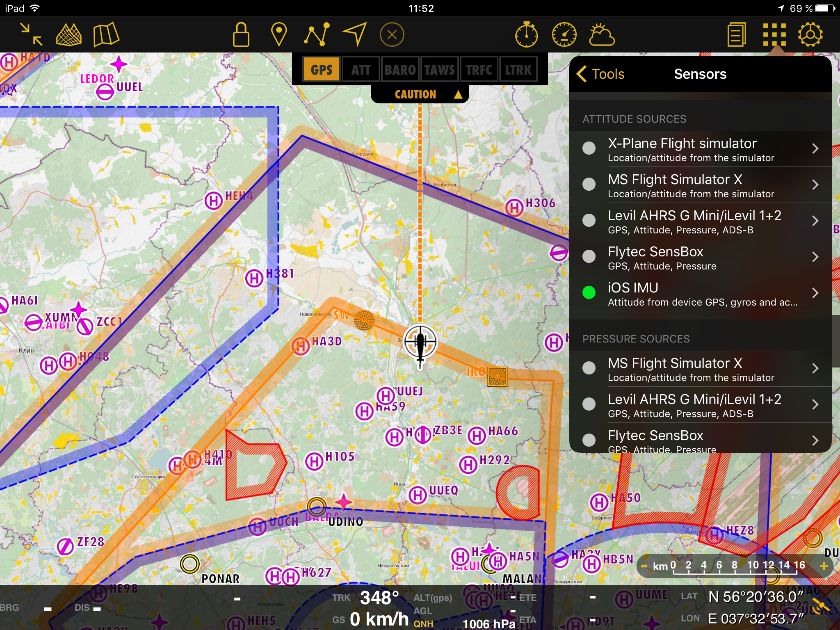Switch to the TAWS status tab
This screenshot has width=840, height=630.
pyautogui.click(x=439, y=70)
